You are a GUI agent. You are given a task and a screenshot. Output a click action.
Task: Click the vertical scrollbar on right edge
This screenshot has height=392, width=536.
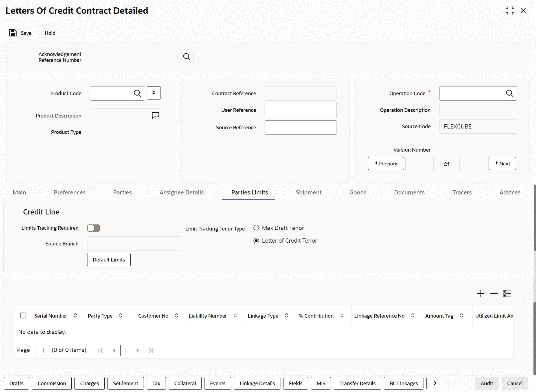pyautogui.click(x=535, y=218)
